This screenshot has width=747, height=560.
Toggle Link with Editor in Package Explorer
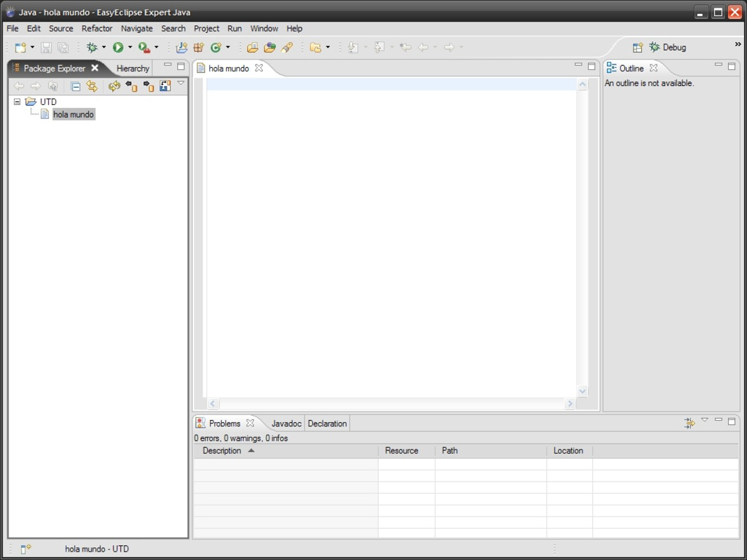coord(92,85)
